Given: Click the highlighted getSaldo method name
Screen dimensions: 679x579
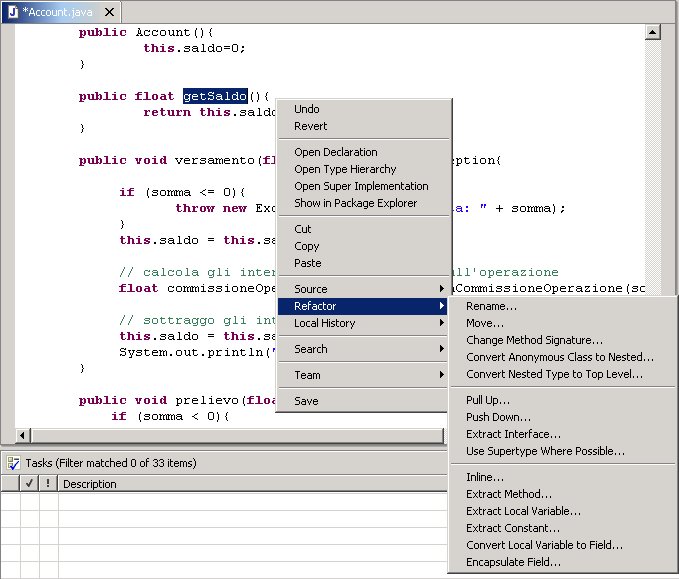Looking at the screenshot, I should pos(215,96).
